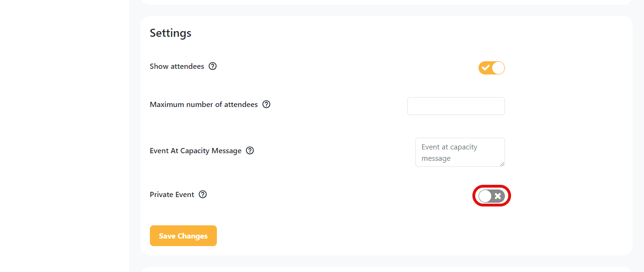Enable the Private Event toggle
This screenshot has height=272, width=644.
coord(492,196)
